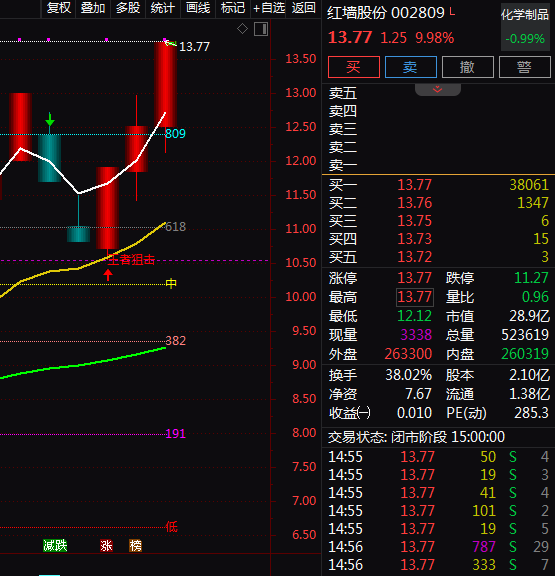Click the red 涨 marker on chart
This screenshot has height=576, width=555.
(106, 546)
